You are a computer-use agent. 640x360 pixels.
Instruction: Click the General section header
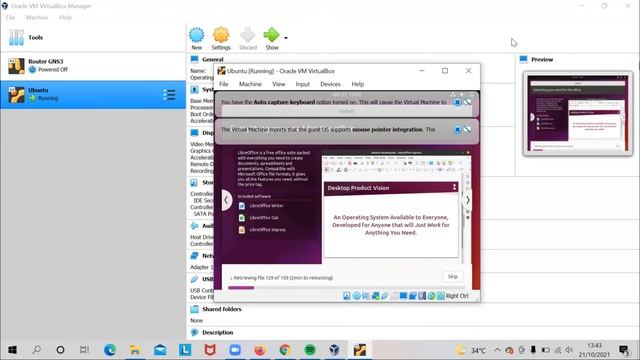tap(213, 60)
